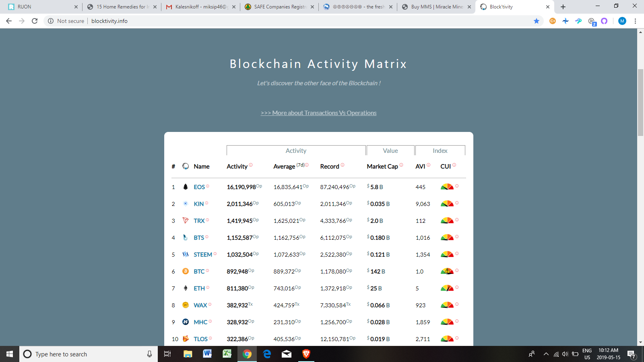This screenshot has width=644, height=362.
Task: Click the Steem logo icon
Action: click(x=186, y=254)
